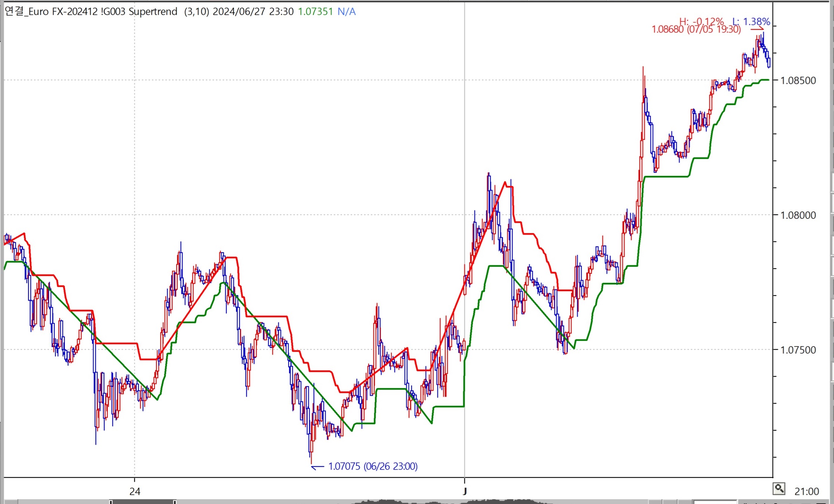Click the 21:00 time label

(x=807, y=491)
